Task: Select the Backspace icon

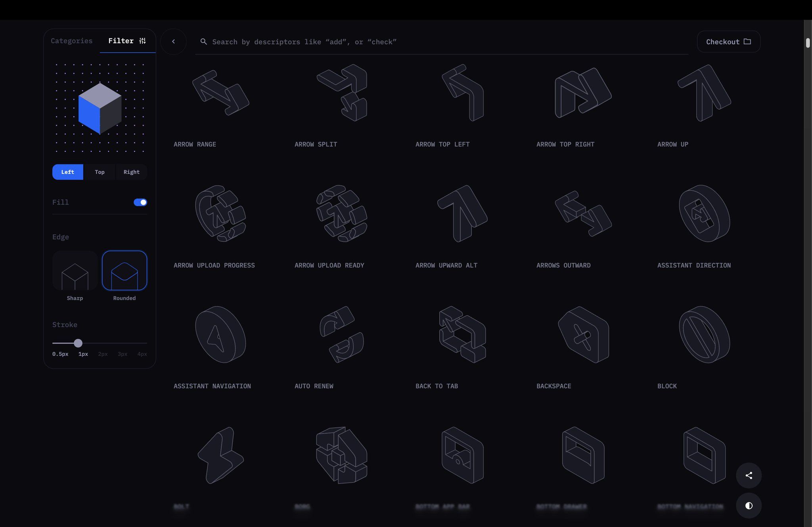Action: 583,334
